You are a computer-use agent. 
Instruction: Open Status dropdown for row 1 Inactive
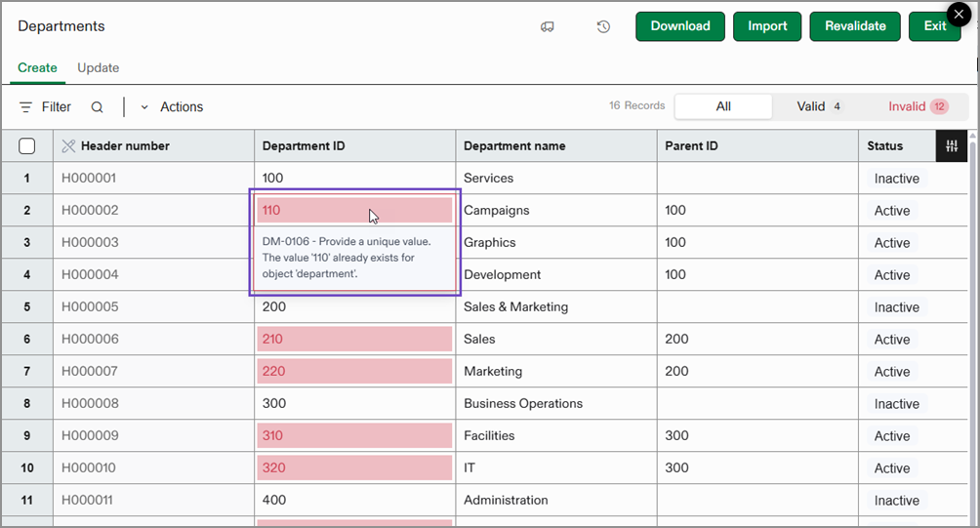click(x=896, y=179)
